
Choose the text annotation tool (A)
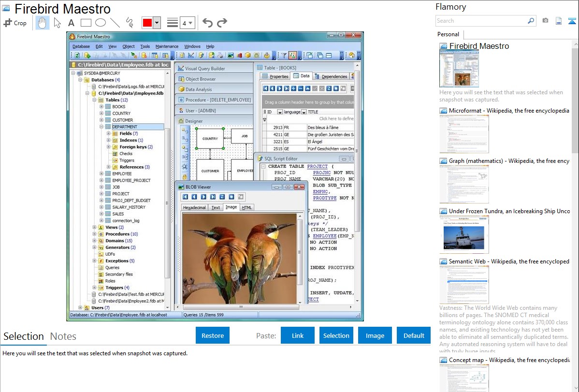71,23
